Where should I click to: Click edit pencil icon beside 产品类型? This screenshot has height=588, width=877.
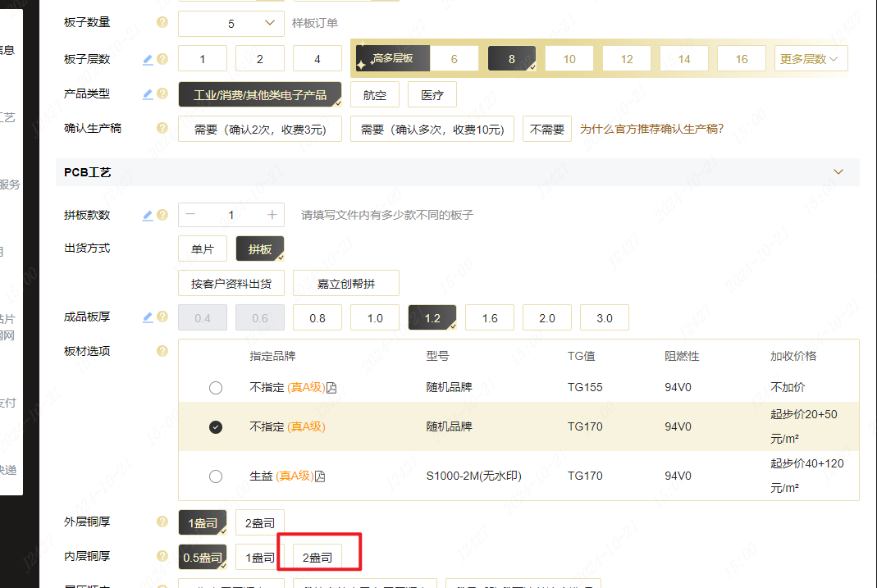148,94
